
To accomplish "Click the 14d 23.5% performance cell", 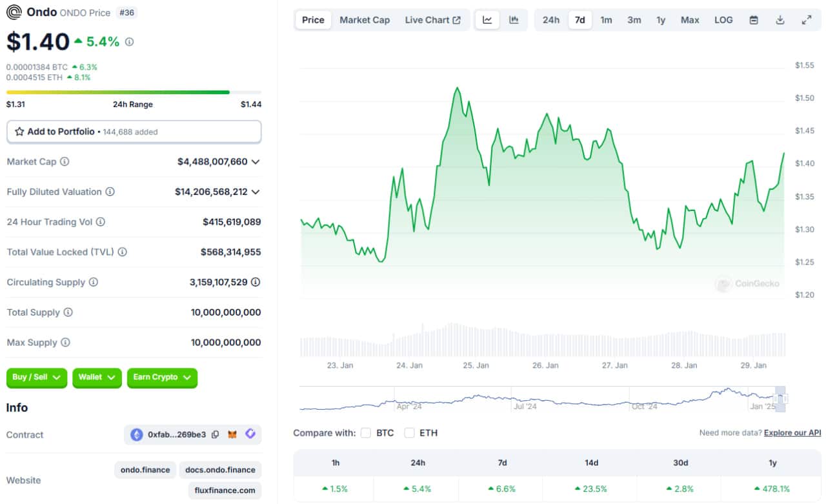I will [591, 489].
